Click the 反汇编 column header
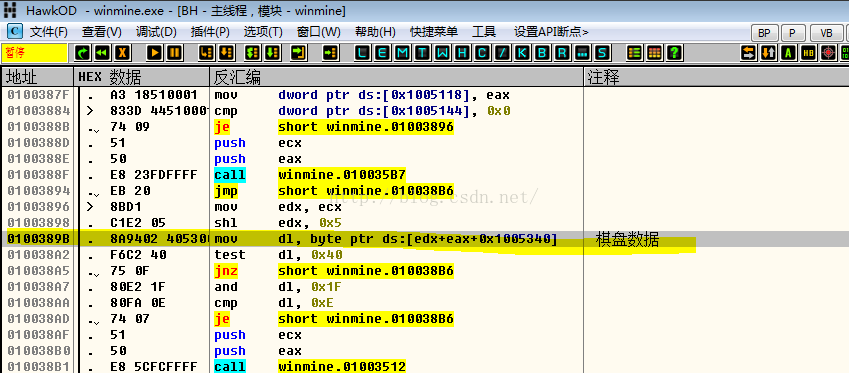This screenshot has width=849, height=373. [396, 77]
